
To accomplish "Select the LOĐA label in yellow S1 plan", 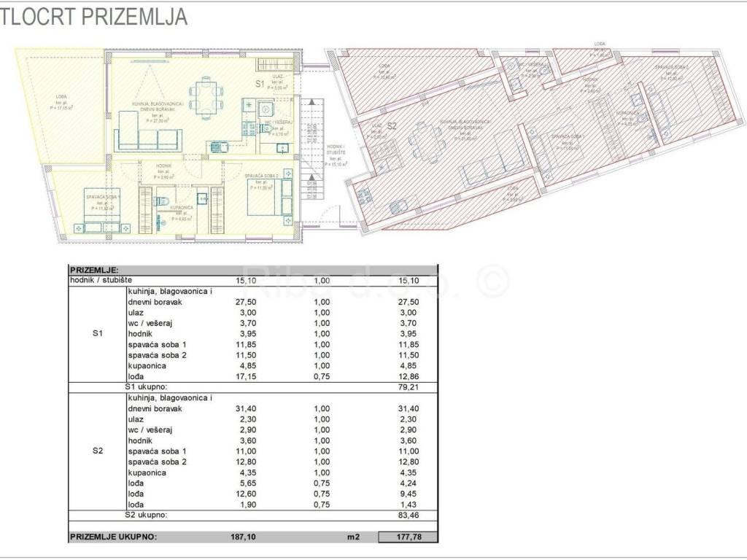I will pos(61,97).
